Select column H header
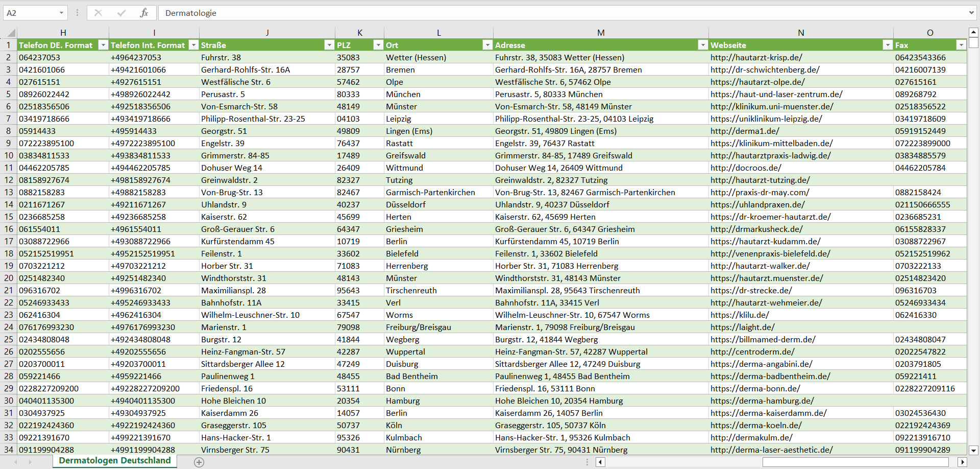This screenshot has height=469, width=980. click(x=63, y=33)
